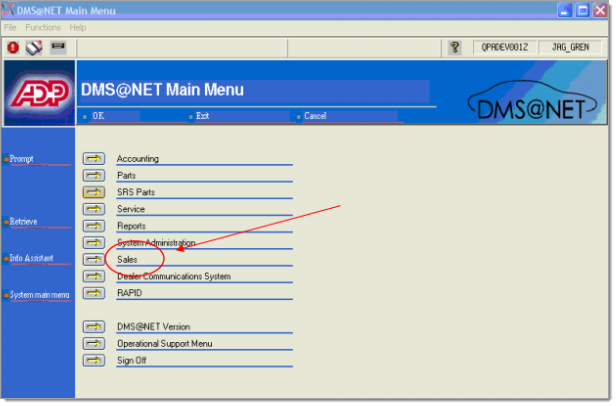Screen dimensions: 616x406
Task: Click the arrow button beside Accounting
Action: click(94, 159)
